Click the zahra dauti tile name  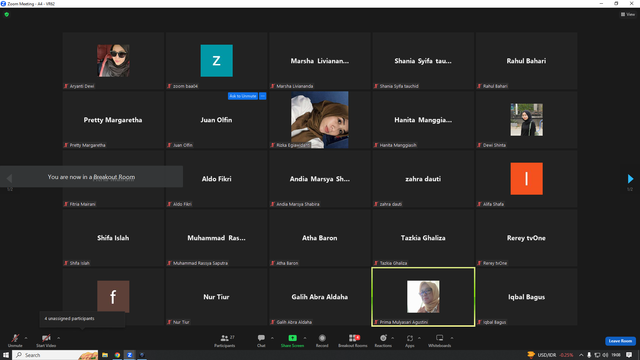click(423, 179)
